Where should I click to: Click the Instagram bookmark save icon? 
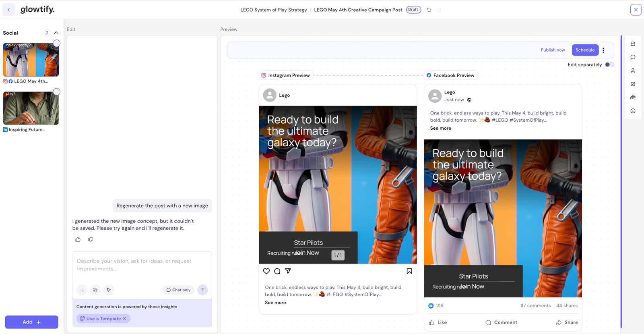(409, 271)
